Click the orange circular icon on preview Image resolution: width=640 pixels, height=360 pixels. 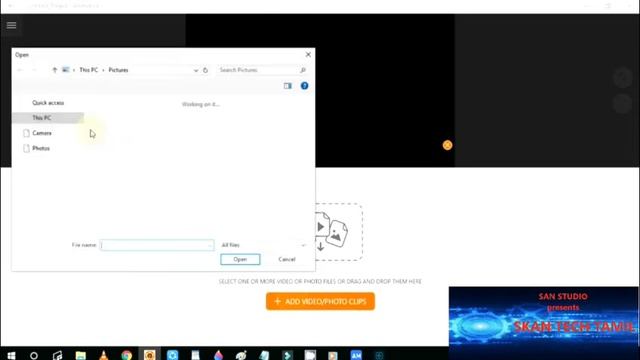click(447, 145)
